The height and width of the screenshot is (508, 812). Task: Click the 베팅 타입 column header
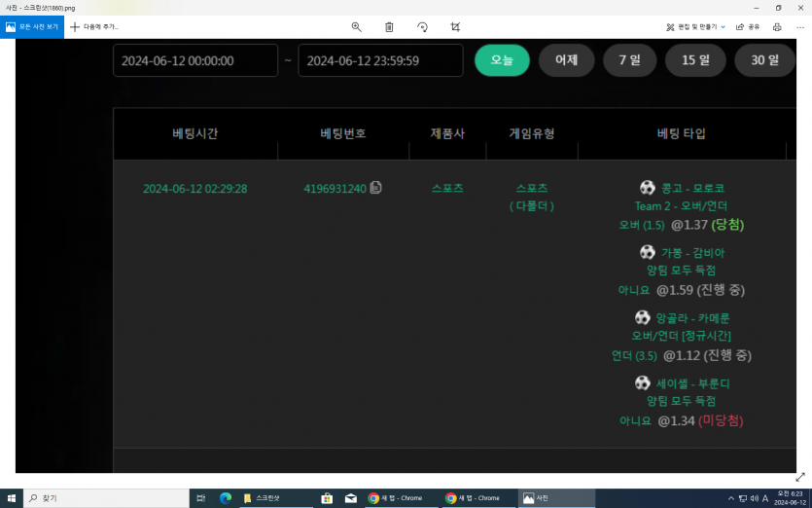pos(682,133)
